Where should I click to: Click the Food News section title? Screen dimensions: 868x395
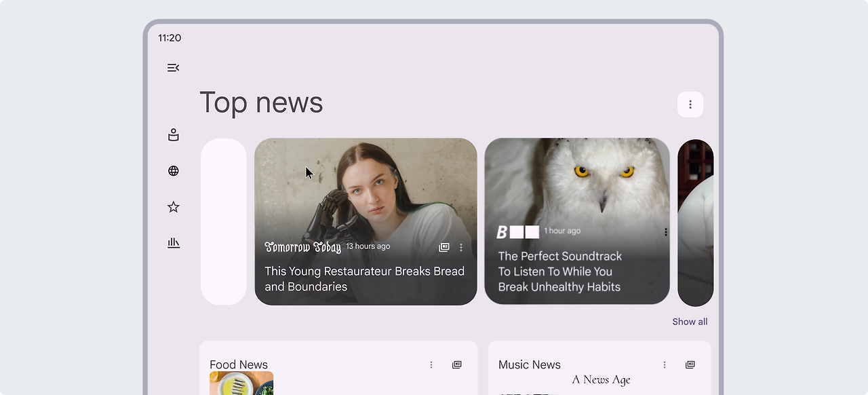coord(239,365)
